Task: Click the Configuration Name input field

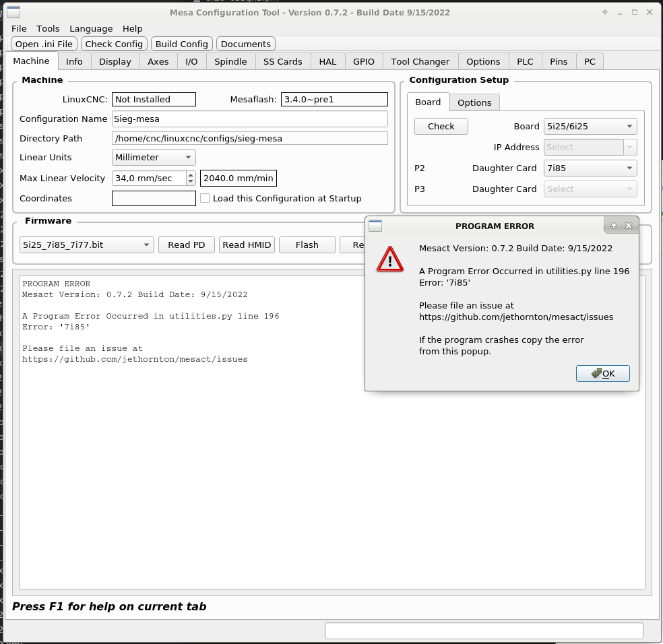Action: [250, 119]
